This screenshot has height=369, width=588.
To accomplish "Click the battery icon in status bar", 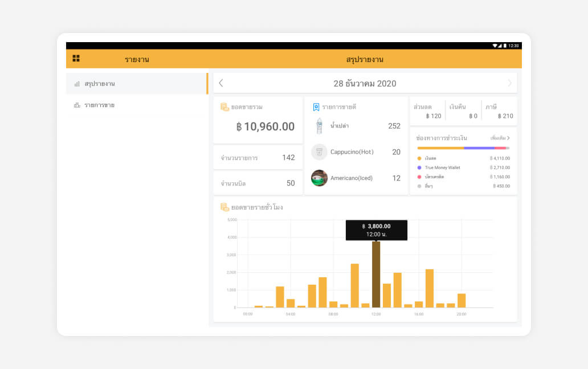I will pyautogui.click(x=504, y=46).
